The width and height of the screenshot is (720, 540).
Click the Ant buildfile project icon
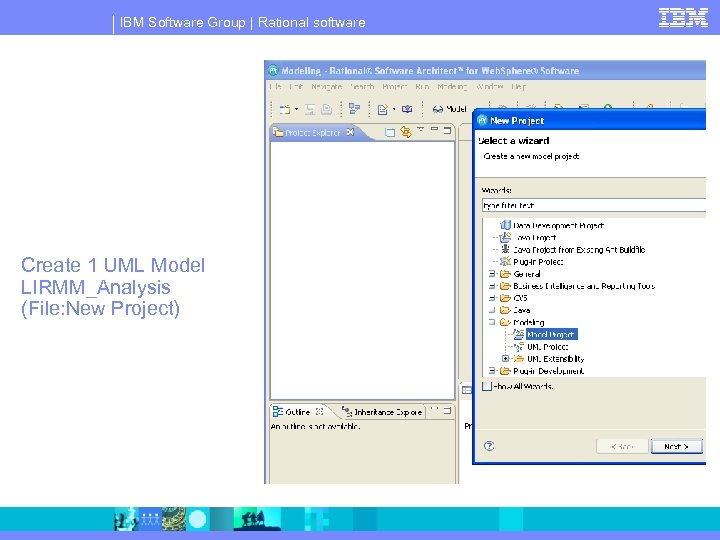(506, 249)
